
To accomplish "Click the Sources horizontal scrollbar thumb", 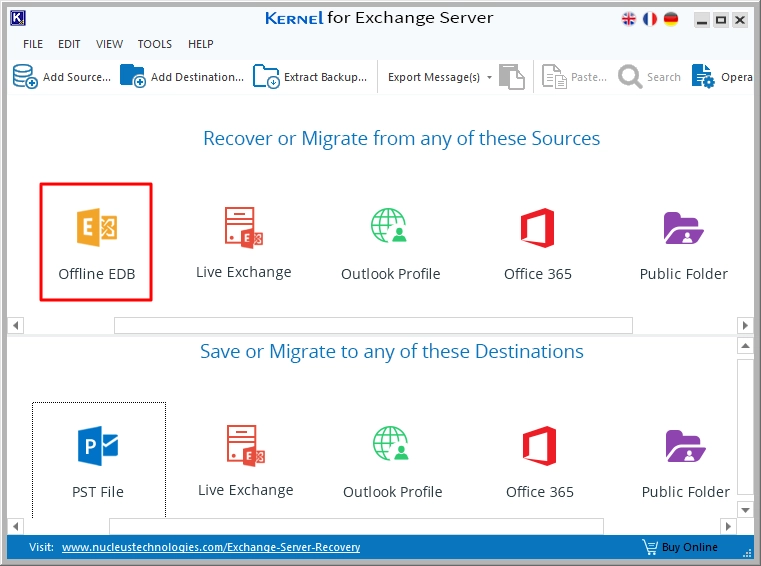I will (x=373, y=325).
